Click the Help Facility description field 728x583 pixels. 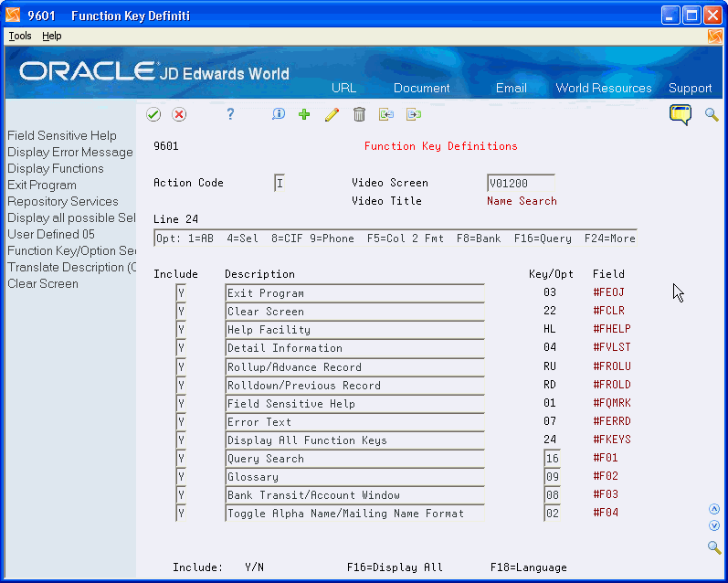click(x=354, y=330)
